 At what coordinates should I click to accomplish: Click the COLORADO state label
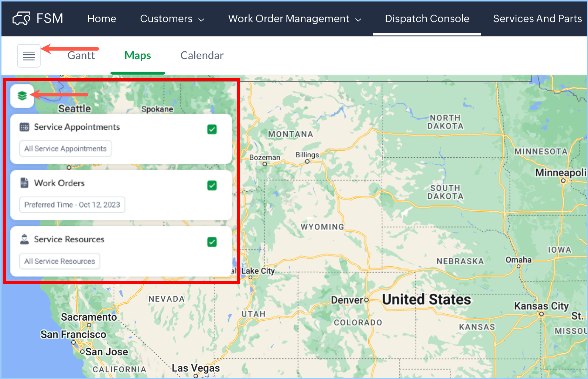(358, 322)
